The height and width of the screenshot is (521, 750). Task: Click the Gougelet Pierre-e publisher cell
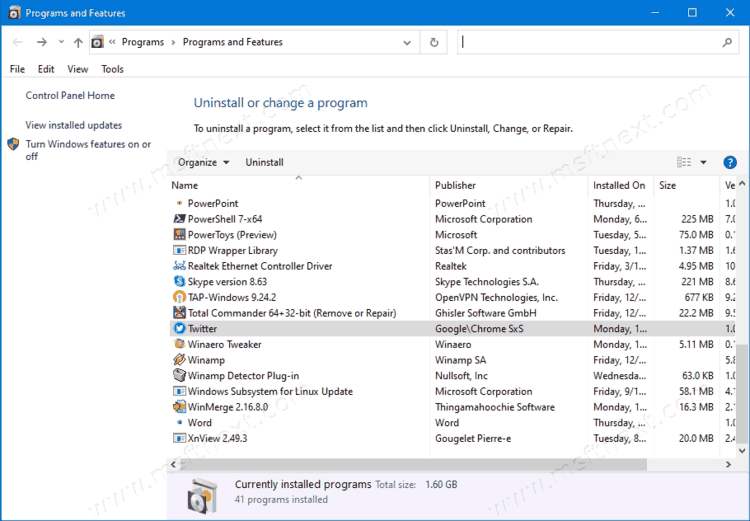[x=473, y=438]
